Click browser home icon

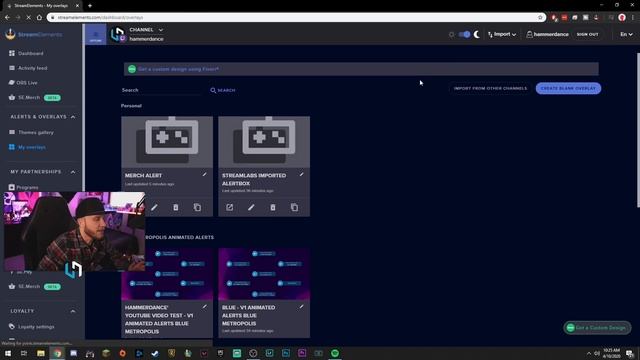click(x=39, y=17)
